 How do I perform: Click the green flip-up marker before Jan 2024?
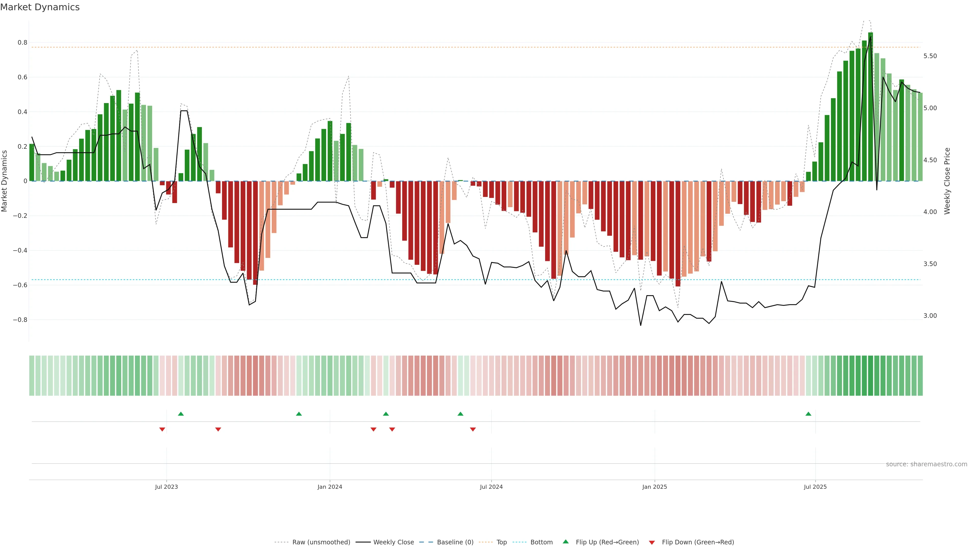pos(299,414)
